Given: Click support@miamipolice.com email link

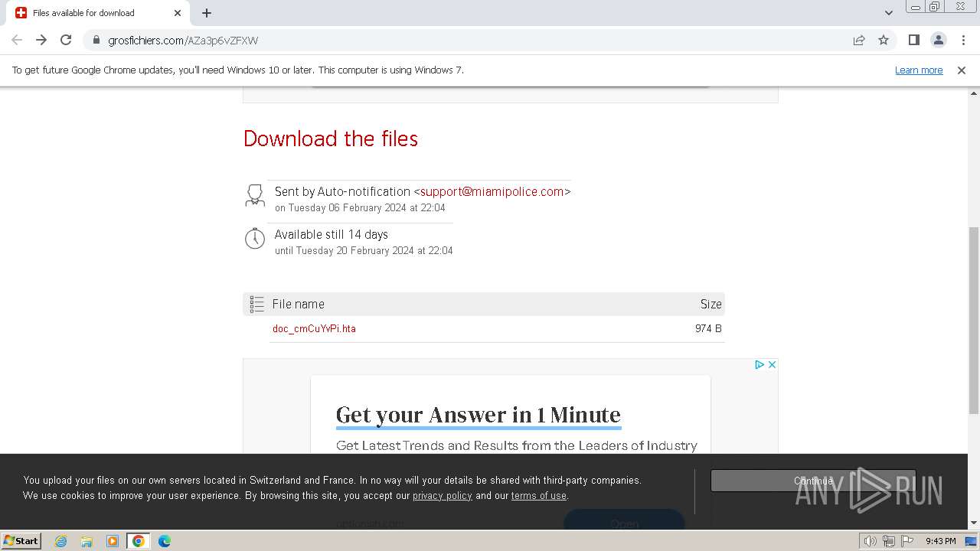Looking at the screenshot, I should (492, 191).
